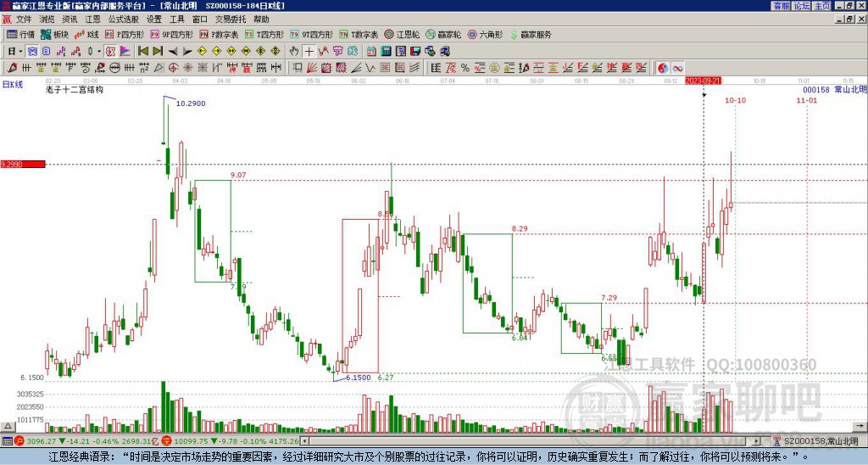
Task: Open the 公式选股 menu
Action: coord(124,20)
